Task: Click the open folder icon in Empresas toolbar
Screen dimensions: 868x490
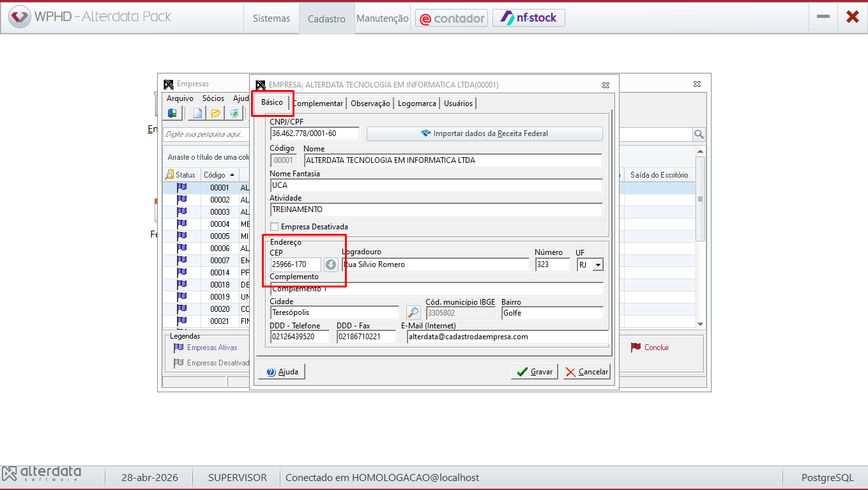Action: click(216, 113)
